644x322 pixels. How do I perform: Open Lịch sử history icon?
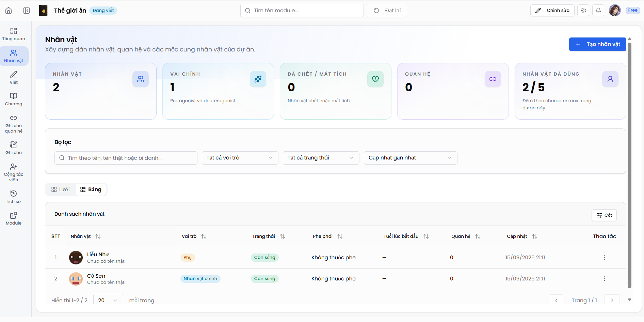coord(14,197)
